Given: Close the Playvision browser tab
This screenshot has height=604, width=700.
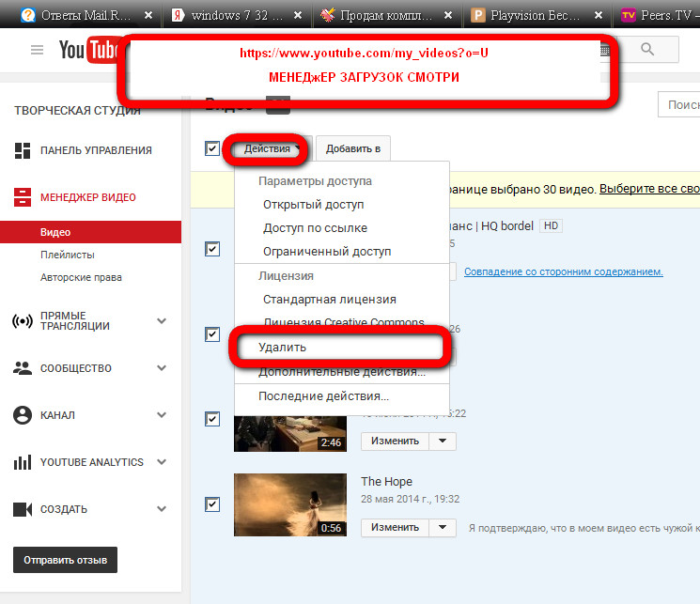Looking at the screenshot, I should (599, 16).
